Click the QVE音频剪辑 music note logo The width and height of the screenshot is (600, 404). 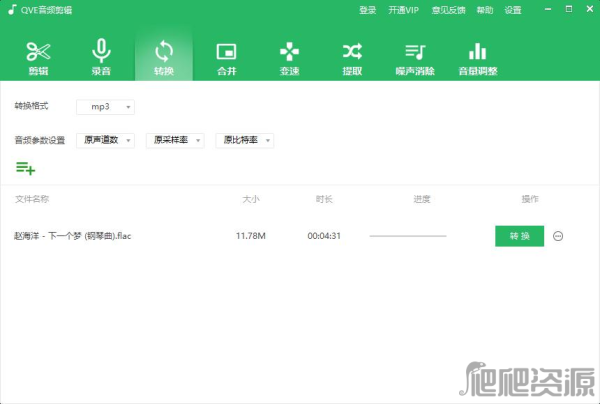[12, 10]
